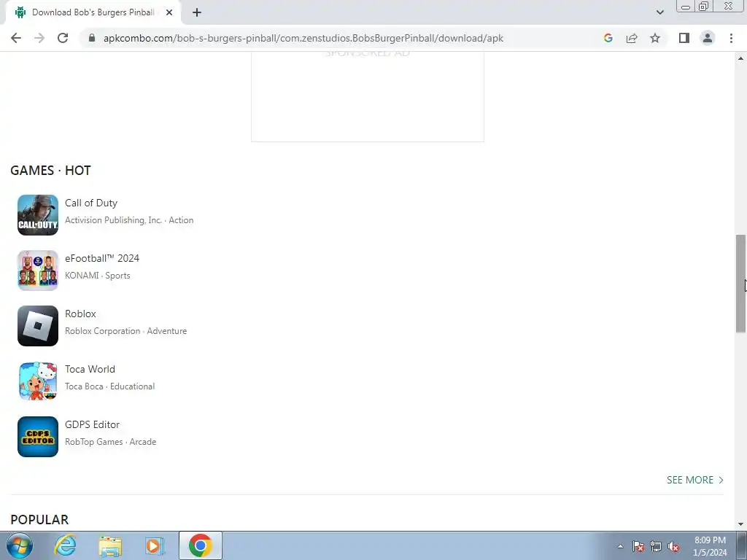Open the browser side panel
The image size is (747, 560).
[x=684, y=38]
